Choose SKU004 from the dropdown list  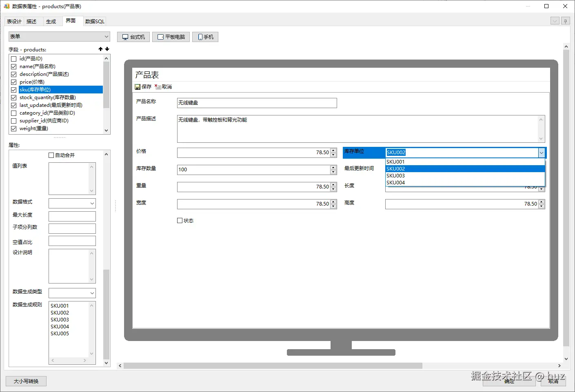(465, 183)
